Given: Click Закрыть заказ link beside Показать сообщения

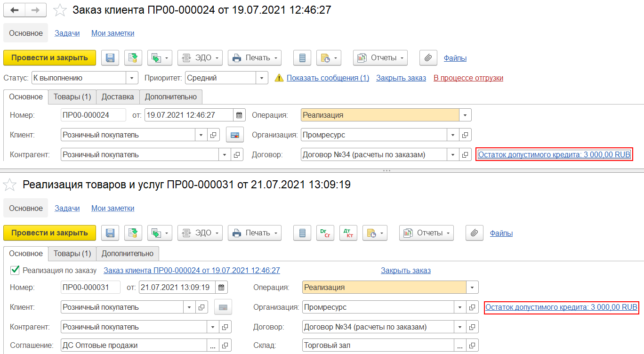Looking at the screenshot, I should [x=401, y=78].
